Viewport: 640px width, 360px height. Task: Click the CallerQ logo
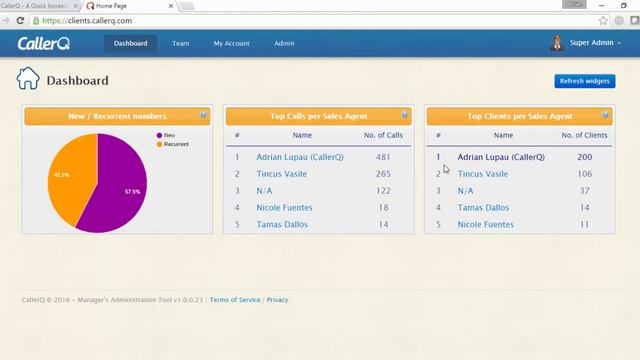coord(43,43)
